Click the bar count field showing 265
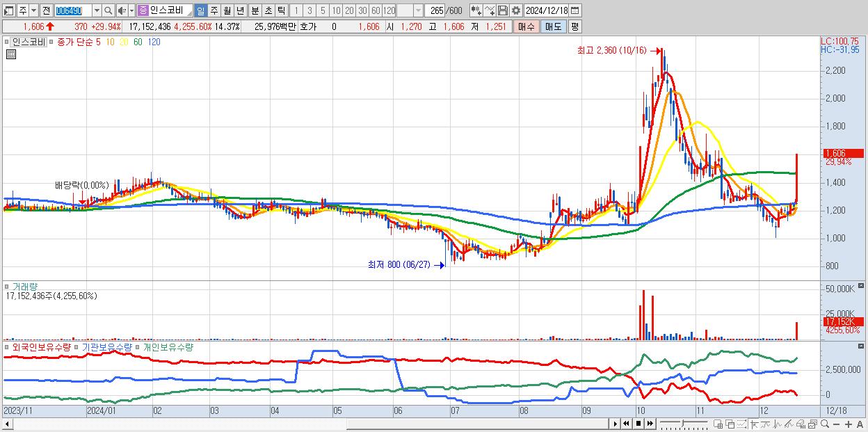Image resolution: width=868 pixels, height=432 pixels. 435,10
